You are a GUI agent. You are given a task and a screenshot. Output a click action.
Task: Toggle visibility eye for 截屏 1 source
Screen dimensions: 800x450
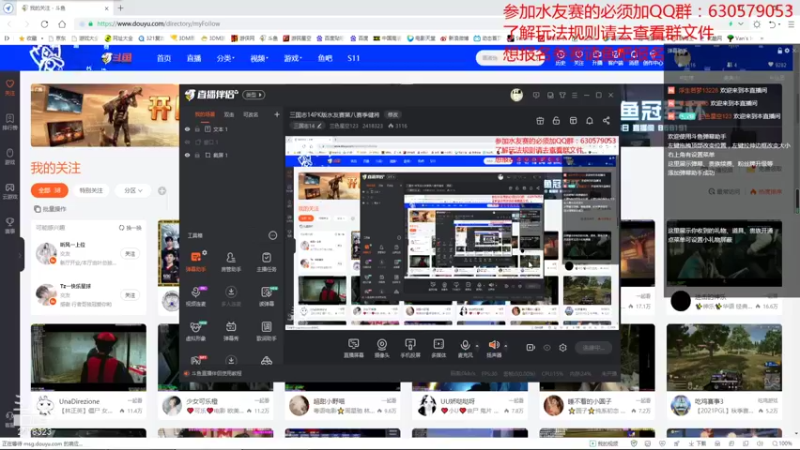(x=187, y=155)
